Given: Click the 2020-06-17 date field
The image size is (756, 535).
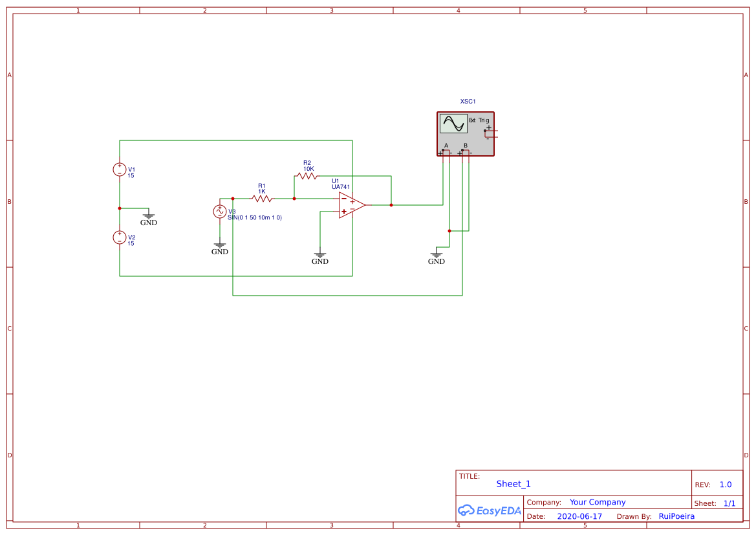Looking at the screenshot, I should [x=580, y=516].
